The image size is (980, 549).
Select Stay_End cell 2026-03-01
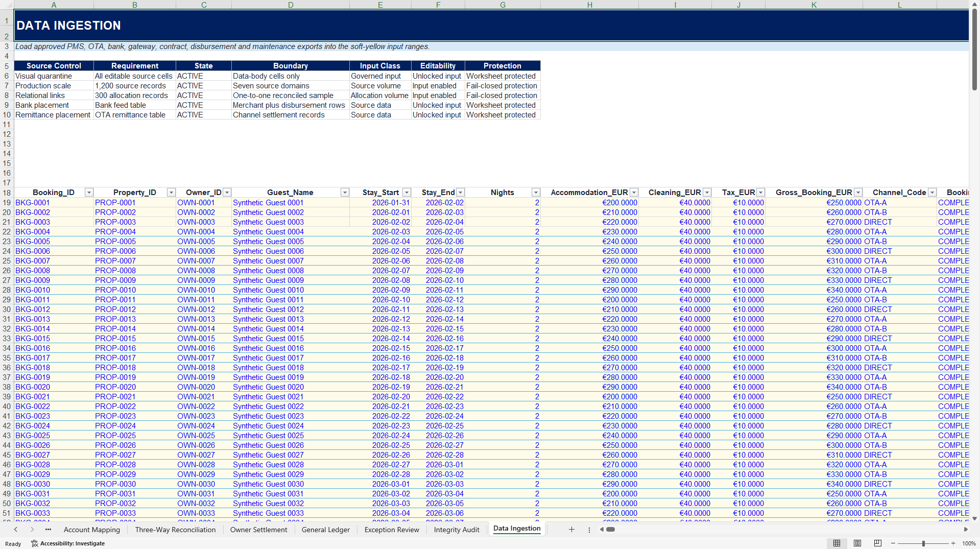pyautogui.click(x=438, y=465)
